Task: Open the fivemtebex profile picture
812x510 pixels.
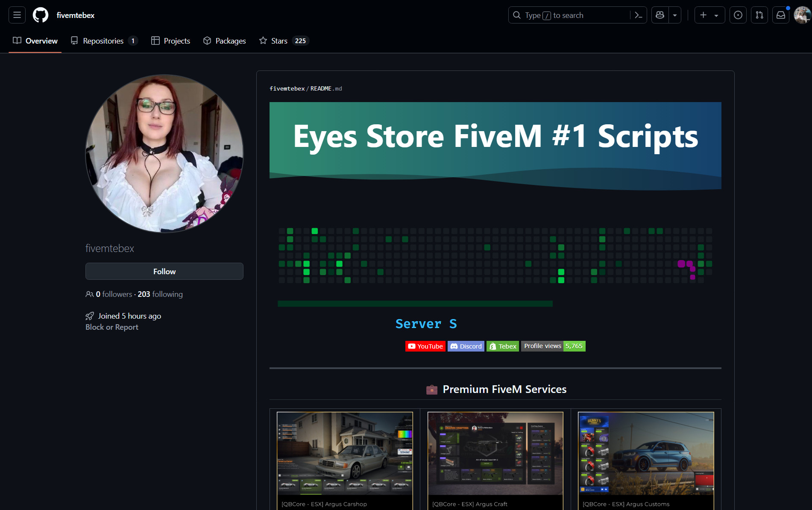Action: coord(164,154)
